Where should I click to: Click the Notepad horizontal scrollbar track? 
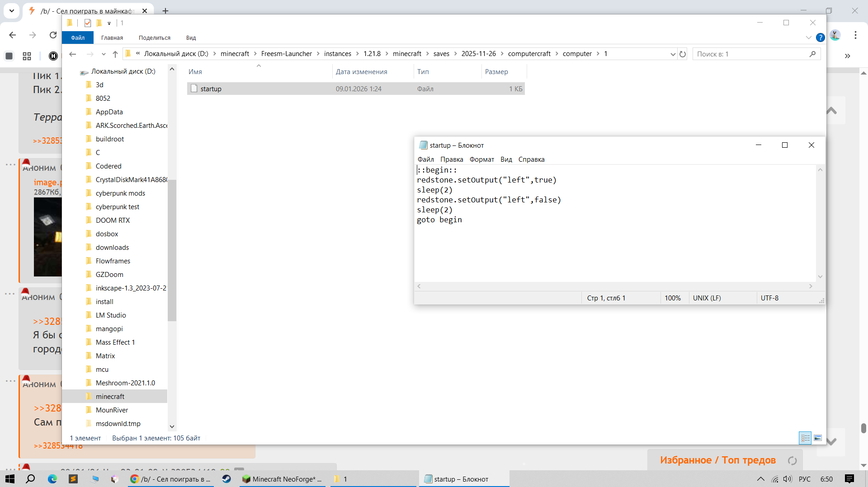615,286
